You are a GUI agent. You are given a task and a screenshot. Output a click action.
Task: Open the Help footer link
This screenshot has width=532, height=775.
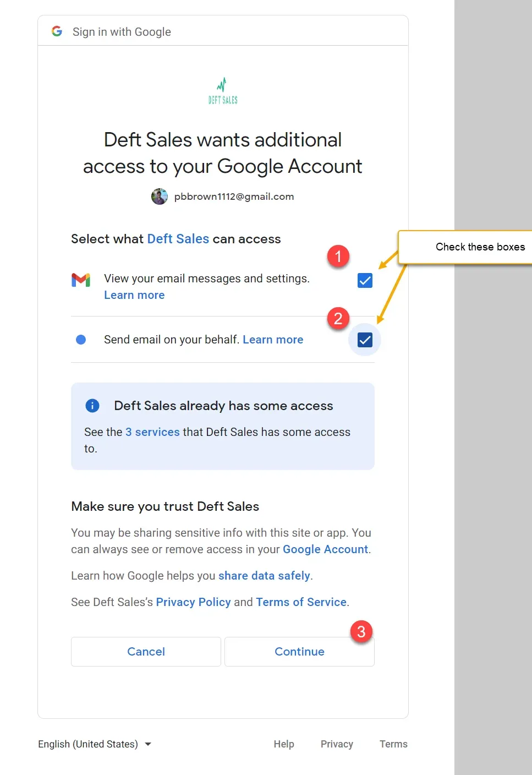point(284,744)
